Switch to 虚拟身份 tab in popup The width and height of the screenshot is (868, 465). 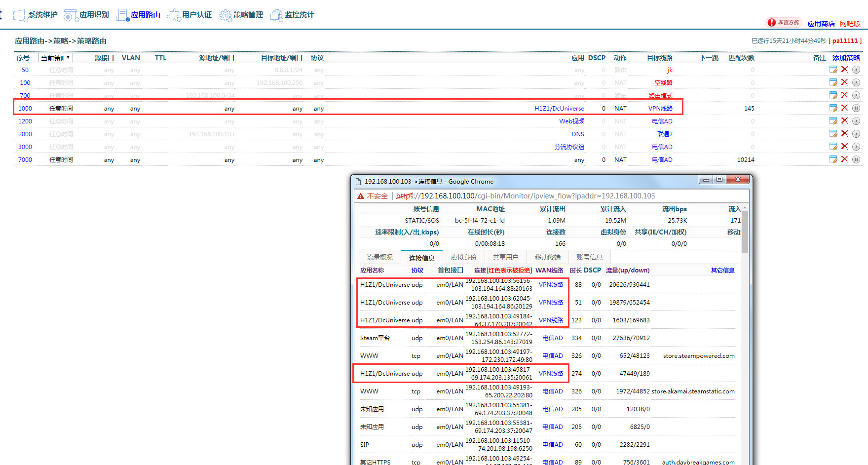[x=464, y=257]
